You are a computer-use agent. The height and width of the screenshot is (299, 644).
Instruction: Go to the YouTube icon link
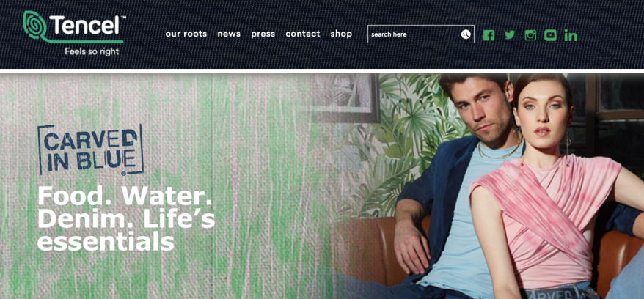click(550, 35)
